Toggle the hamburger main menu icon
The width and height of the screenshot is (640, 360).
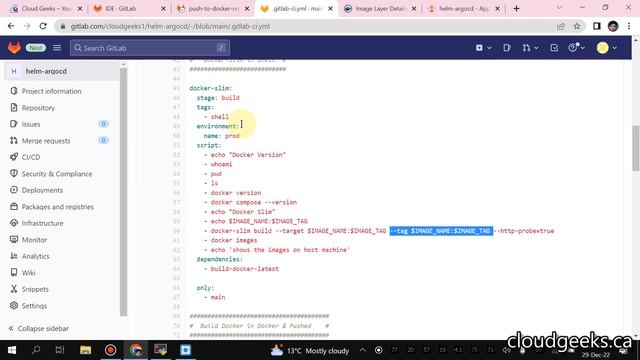coord(57,48)
